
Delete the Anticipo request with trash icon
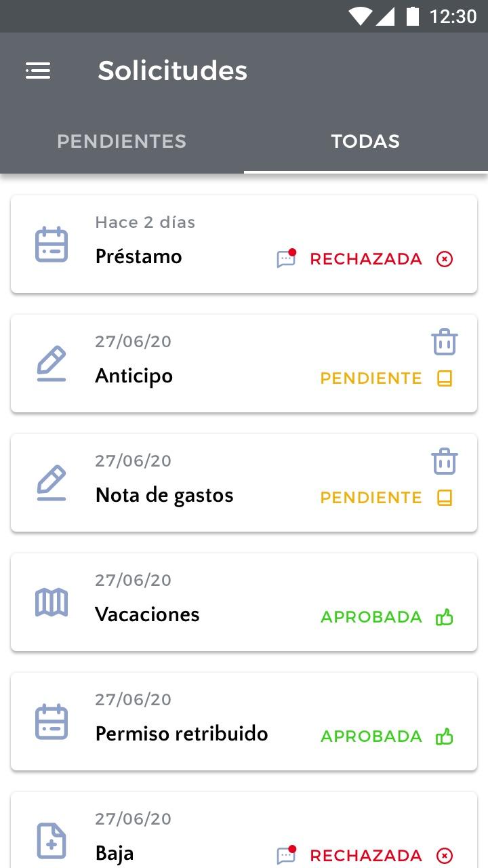pyautogui.click(x=445, y=342)
